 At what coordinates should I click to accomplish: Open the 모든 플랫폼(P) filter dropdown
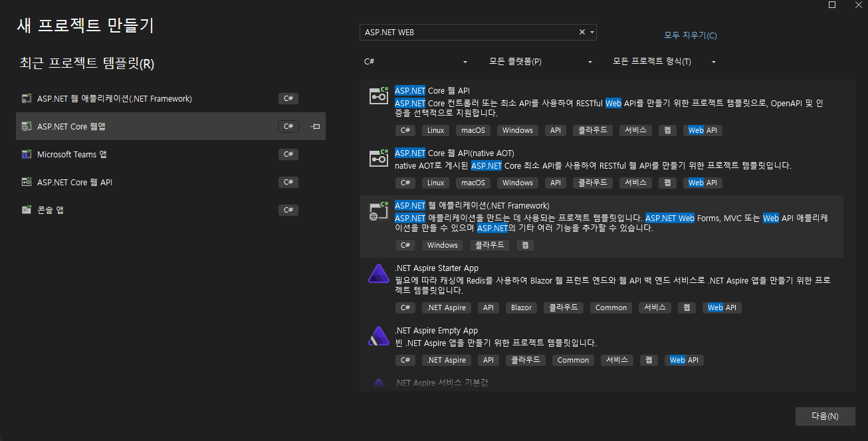point(540,62)
